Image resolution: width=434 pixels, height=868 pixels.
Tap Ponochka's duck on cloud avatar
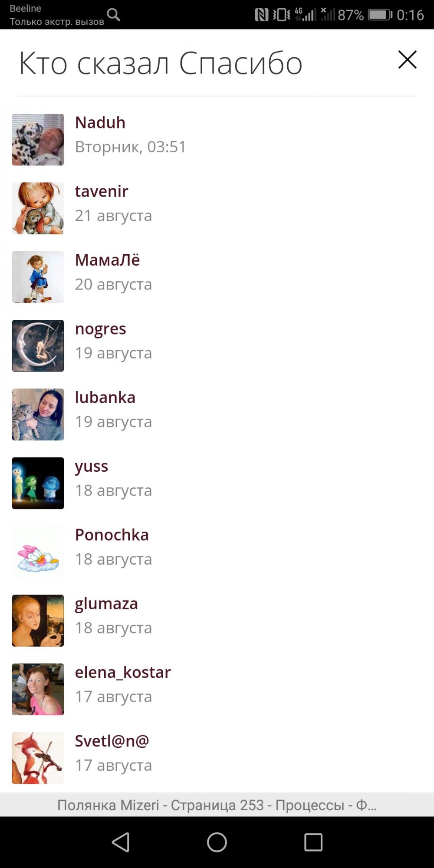38,552
